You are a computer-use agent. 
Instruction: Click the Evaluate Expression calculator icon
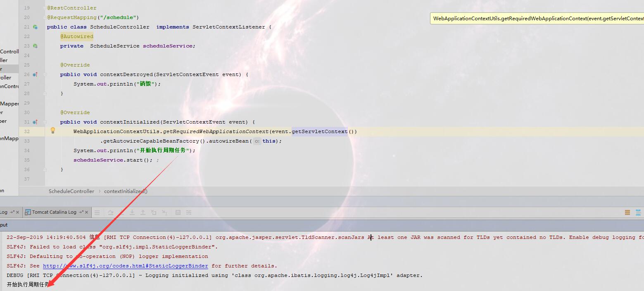[178, 212]
